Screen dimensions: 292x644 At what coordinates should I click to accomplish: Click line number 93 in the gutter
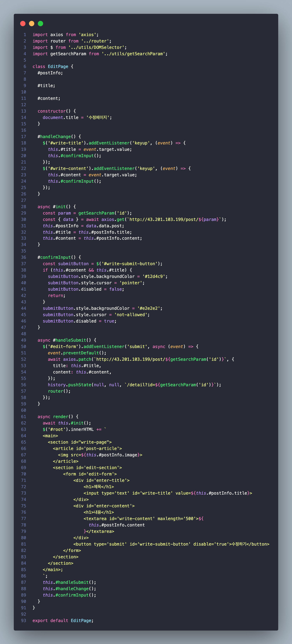coord(24,620)
